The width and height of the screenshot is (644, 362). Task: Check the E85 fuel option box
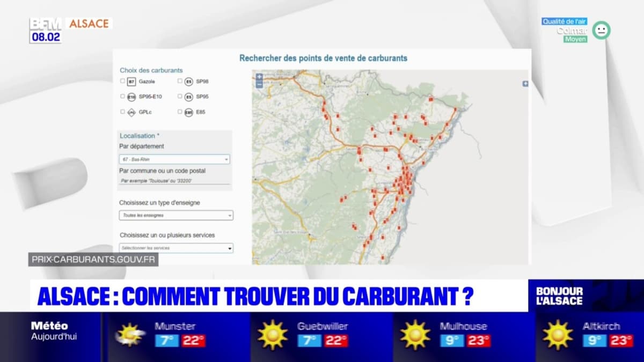(x=180, y=112)
